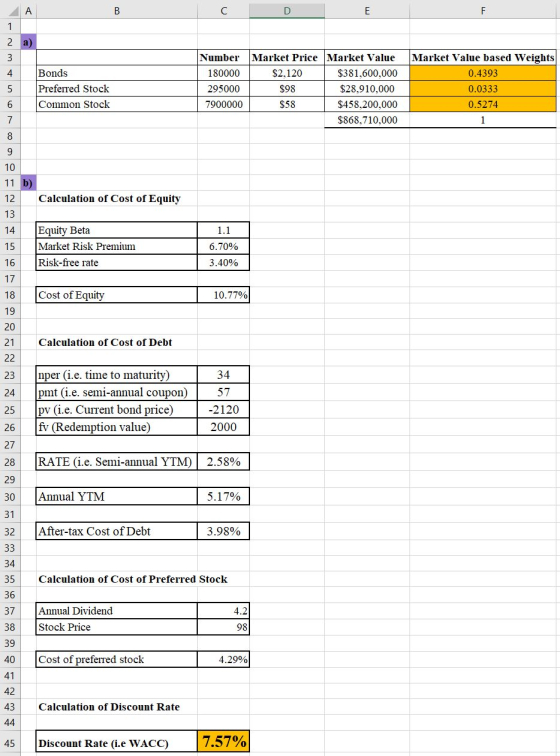Click Market Risk Premium value 6.70%
560x756 pixels.
click(x=223, y=246)
